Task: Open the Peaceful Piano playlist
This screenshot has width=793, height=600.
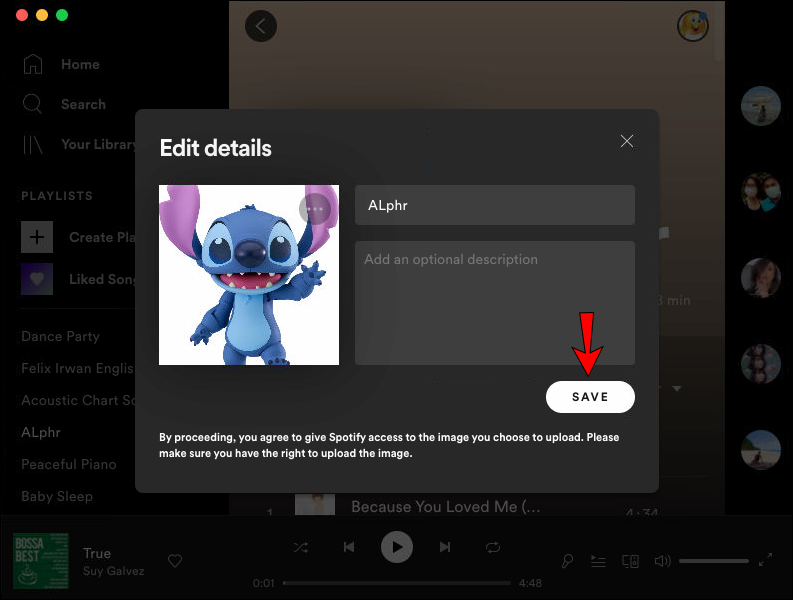Action: [x=69, y=464]
